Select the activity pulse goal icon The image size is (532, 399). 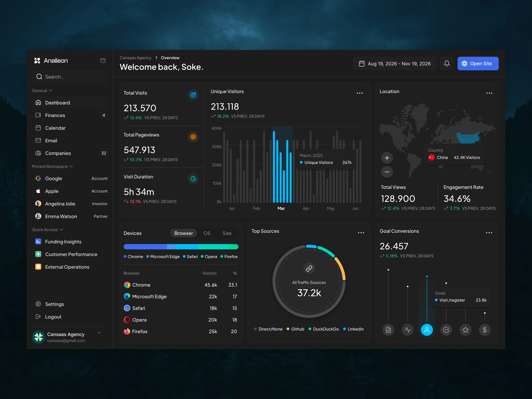[407, 330]
